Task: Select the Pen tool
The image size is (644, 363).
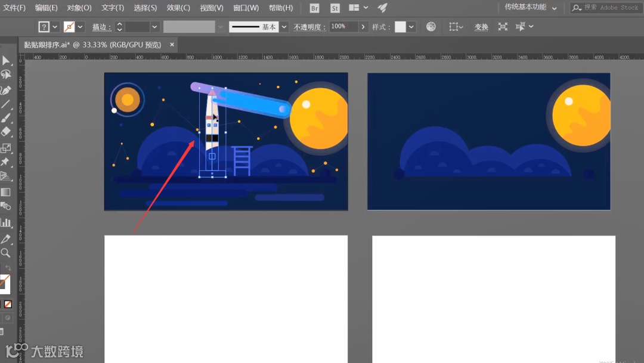Action: [x=6, y=90]
